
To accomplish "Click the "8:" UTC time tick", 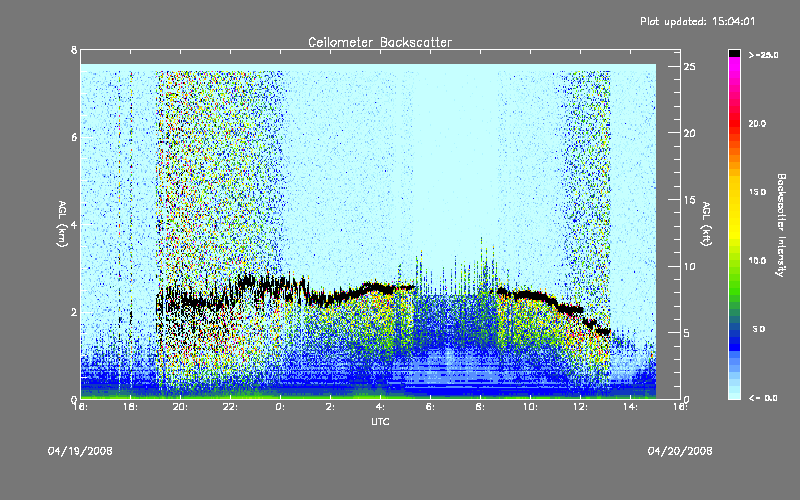I will [x=480, y=407].
